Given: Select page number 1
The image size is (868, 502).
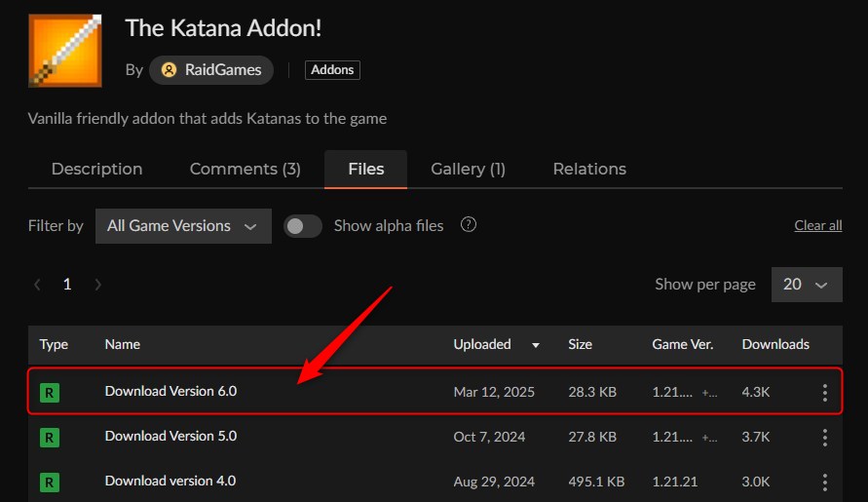Looking at the screenshot, I should 67,285.
